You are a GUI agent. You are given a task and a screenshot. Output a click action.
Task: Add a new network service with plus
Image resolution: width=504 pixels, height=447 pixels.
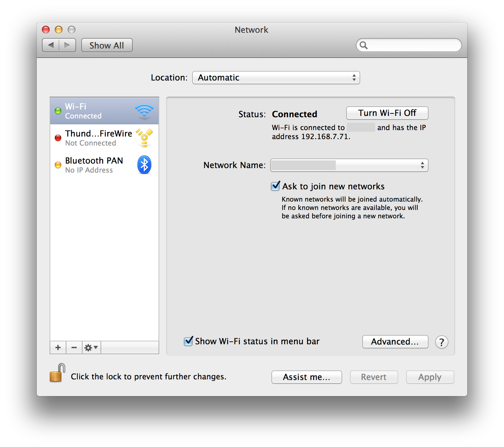point(58,347)
